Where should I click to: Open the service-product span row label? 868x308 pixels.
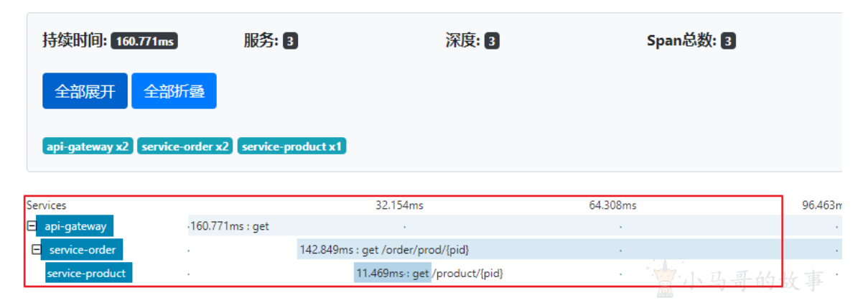pyautogui.click(x=88, y=274)
